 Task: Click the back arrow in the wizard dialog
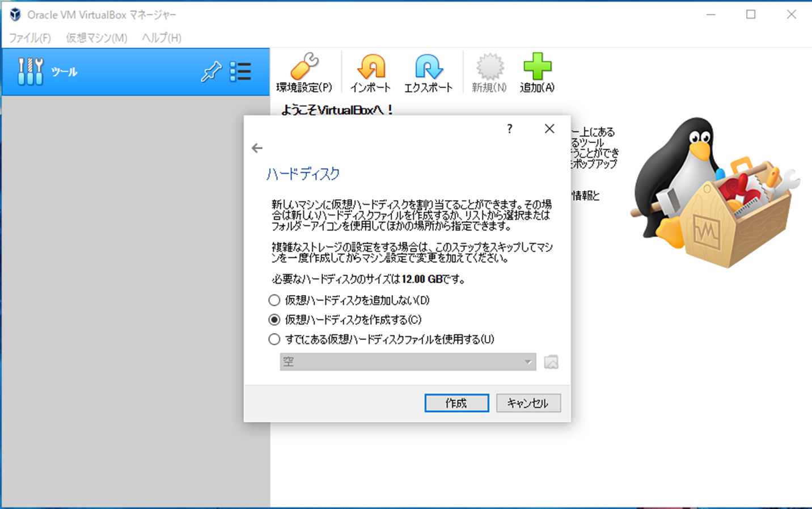tap(257, 148)
